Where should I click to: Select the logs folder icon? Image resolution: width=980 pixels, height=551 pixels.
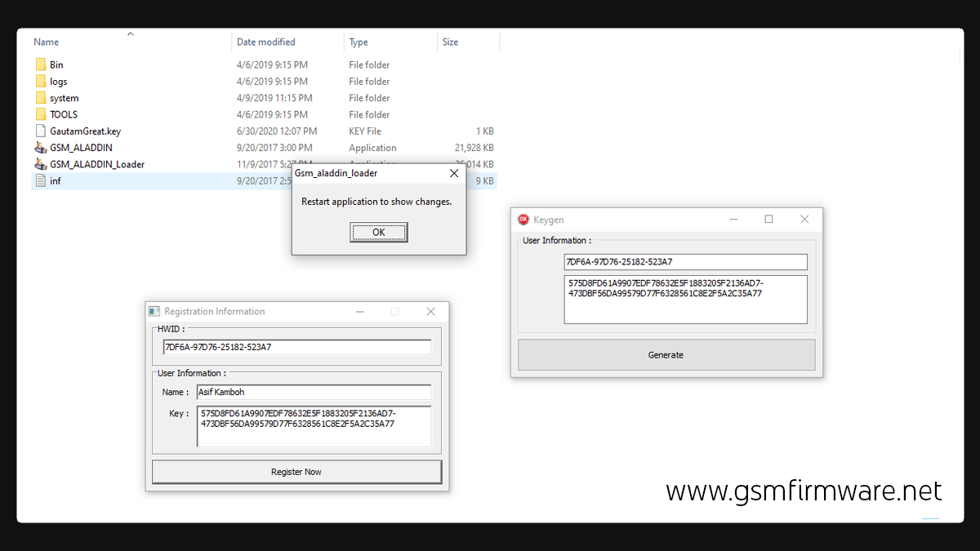(41, 81)
